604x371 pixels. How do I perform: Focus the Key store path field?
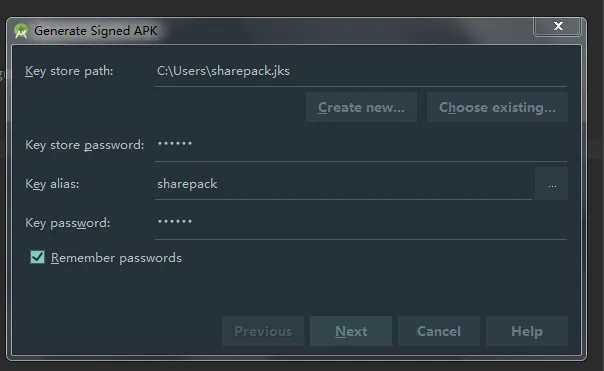tap(361, 71)
